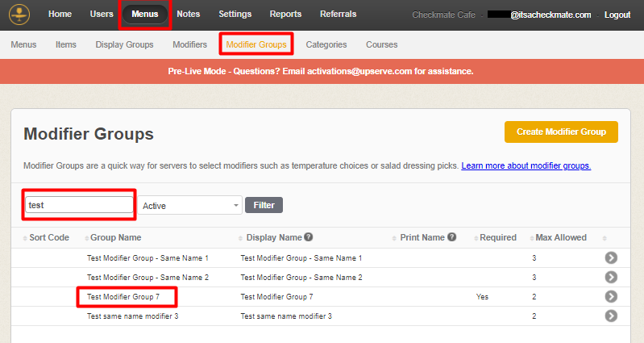The height and width of the screenshot is (343, 644).
Task: Open arrow for Test Modifier Group - Same Name 1
Action: [x=610, y=257]
